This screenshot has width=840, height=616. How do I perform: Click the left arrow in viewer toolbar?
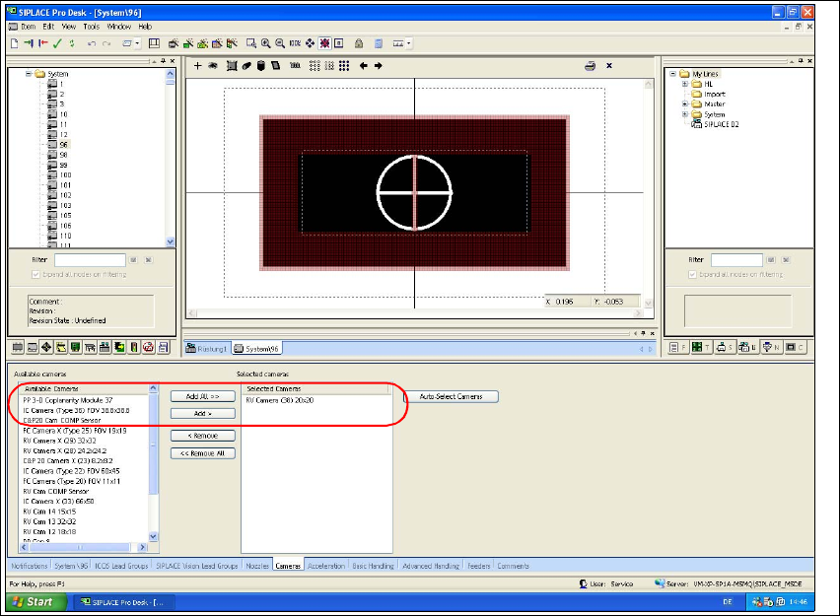(x=363, y=66)
